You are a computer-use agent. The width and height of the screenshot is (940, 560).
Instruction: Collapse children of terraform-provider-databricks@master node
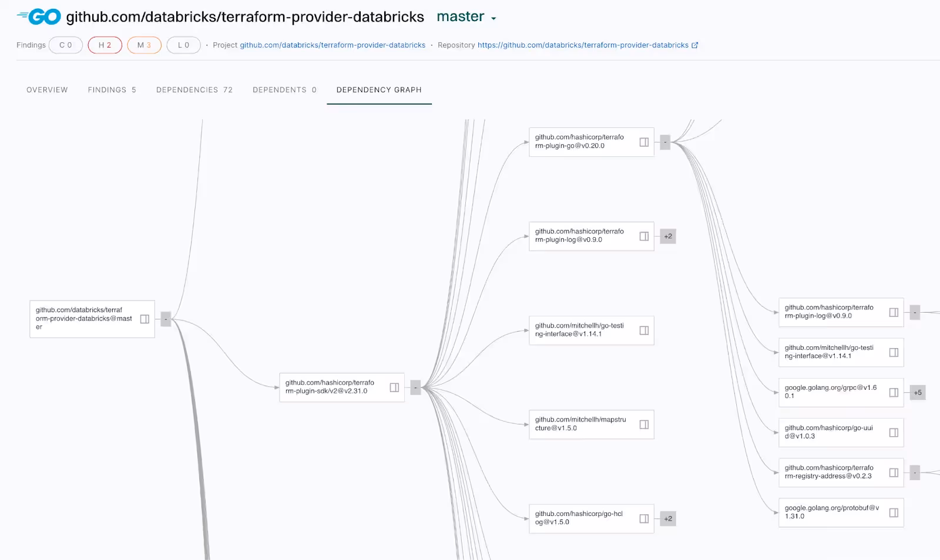(x=166, y=319)
